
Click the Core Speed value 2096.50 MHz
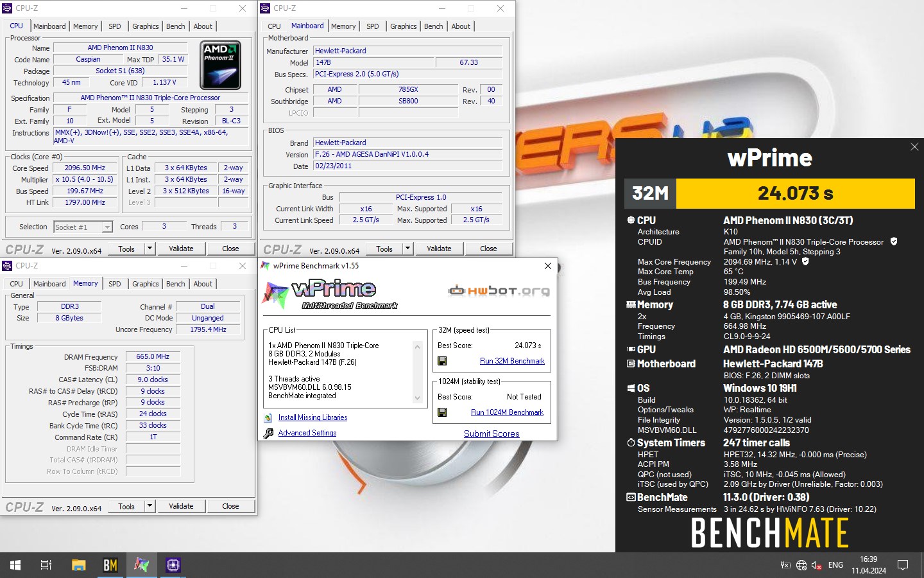click(85, 168)
